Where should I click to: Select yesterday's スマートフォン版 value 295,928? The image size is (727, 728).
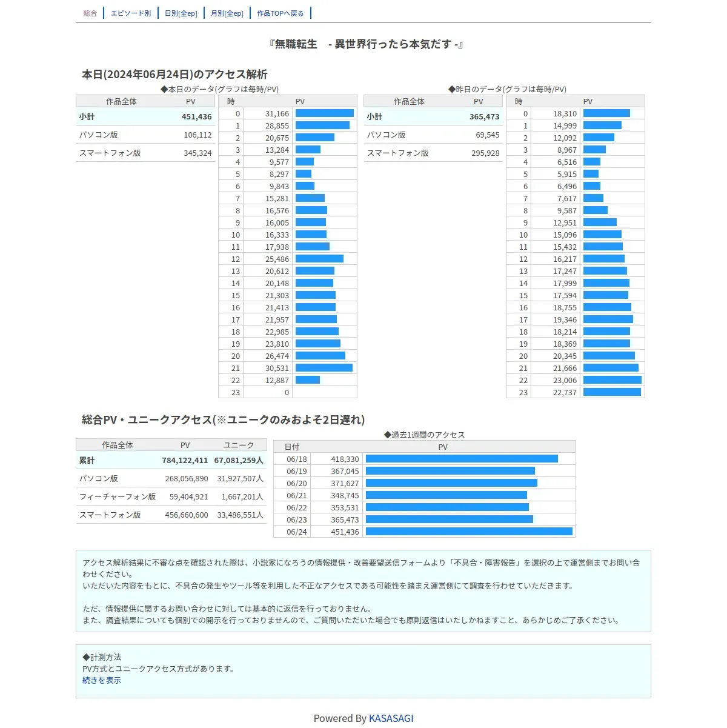pyautogui.click(x=486, y=153)
